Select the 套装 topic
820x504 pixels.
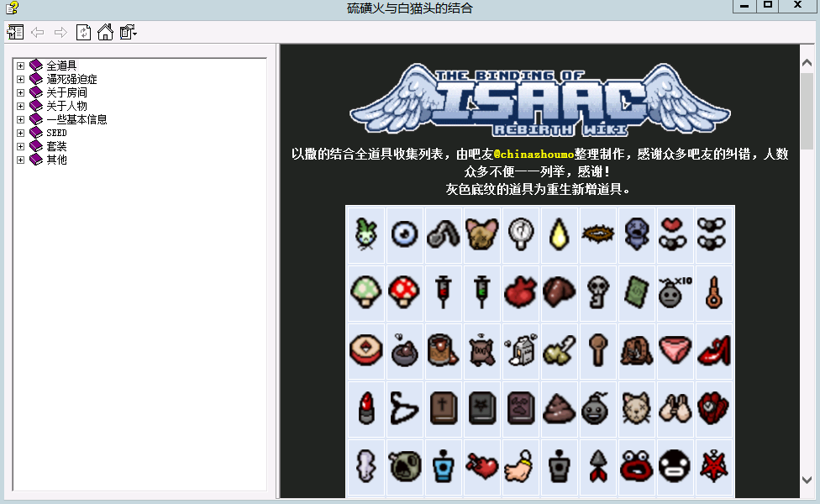pyautogui.click(x=56, y=146)
